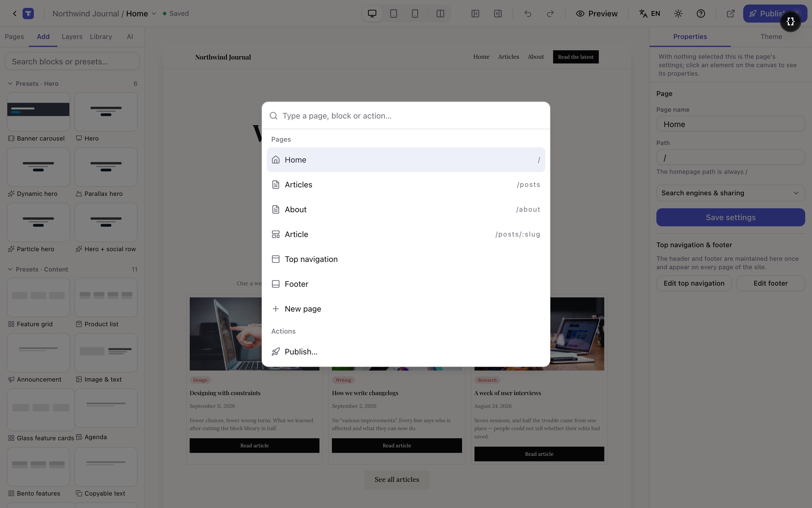
Task: Open help question mark icon
Action: (701, 14)
